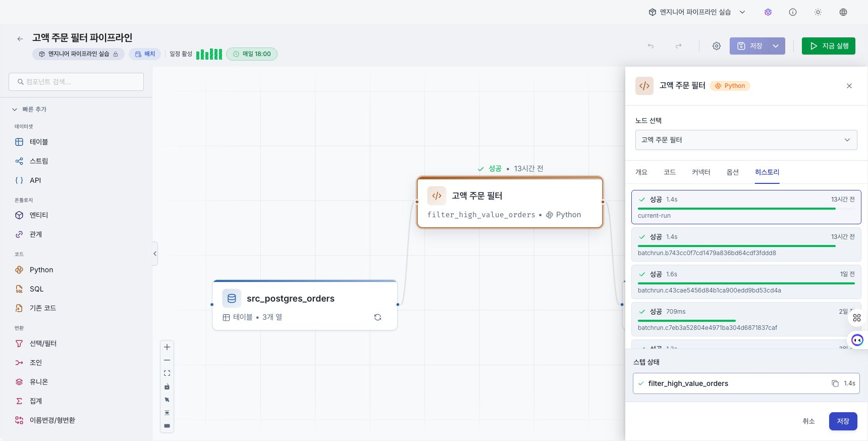Open the info icon in header

pos(793,12)
